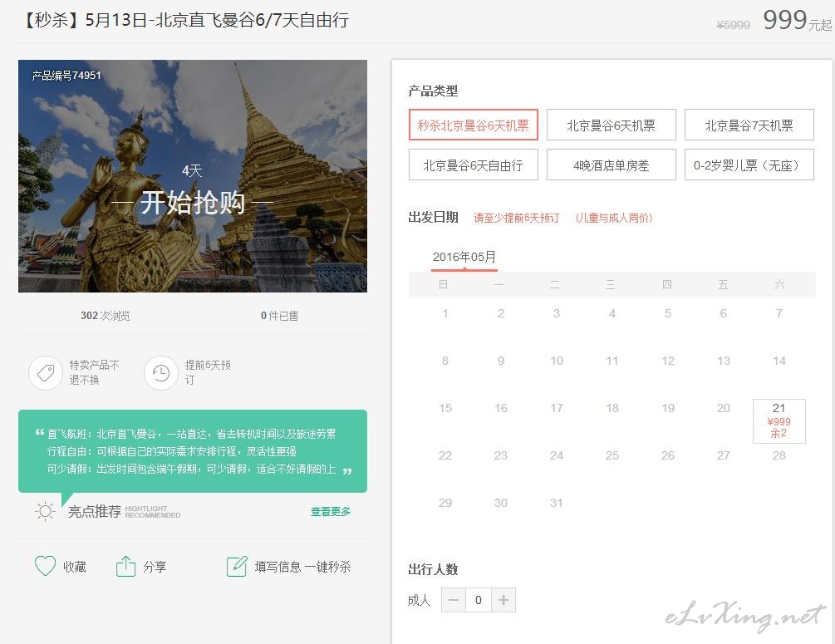Click the 0 件已售 sold count

279,316
